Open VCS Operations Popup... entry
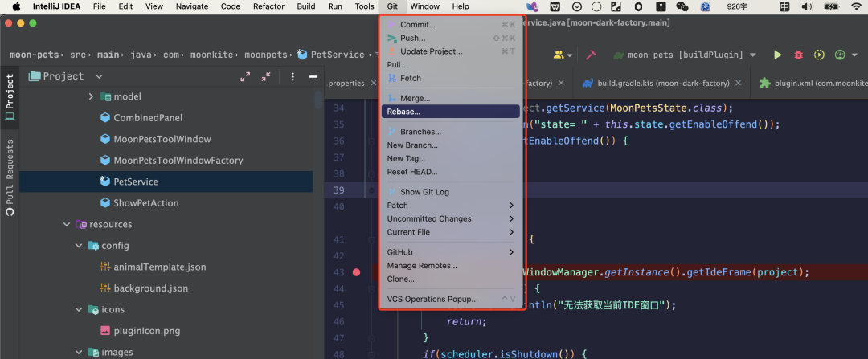Viewport: 868px width, 359px height. [451, 299]
